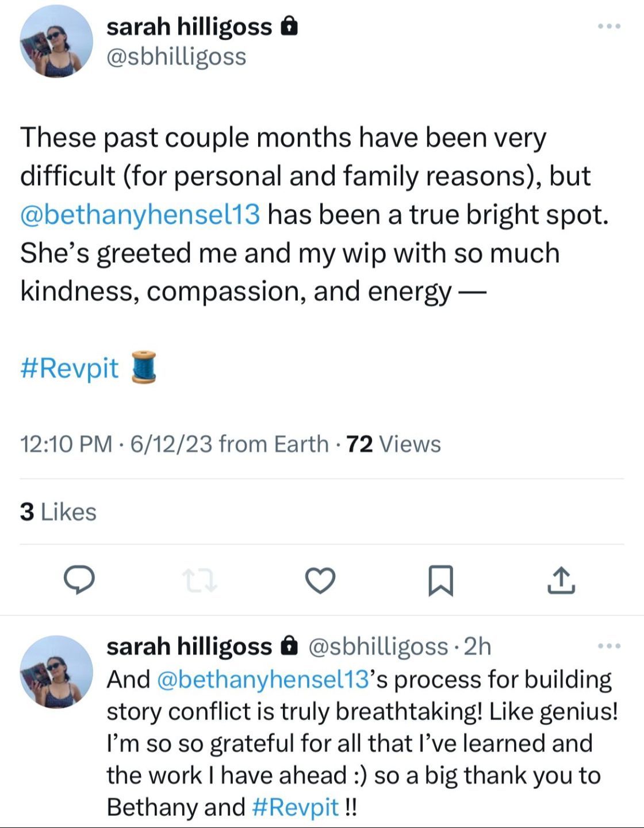View the 3 Likes list

pos(58,512)
